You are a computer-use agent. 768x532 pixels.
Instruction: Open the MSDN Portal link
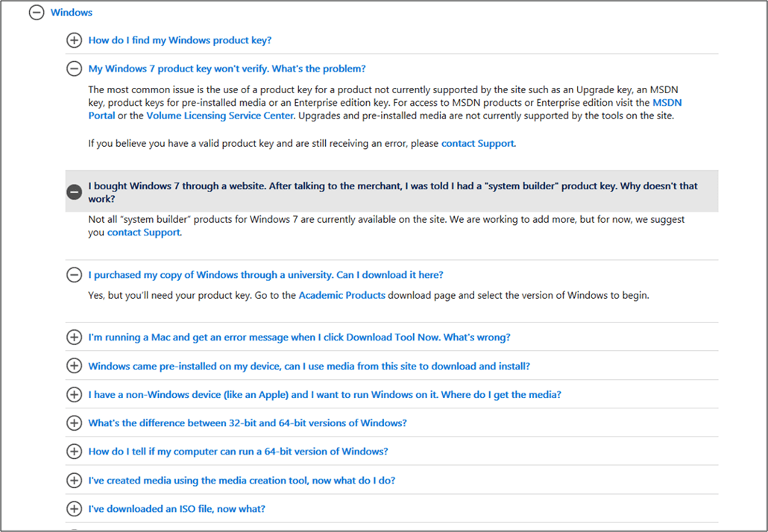pos(668,102)
